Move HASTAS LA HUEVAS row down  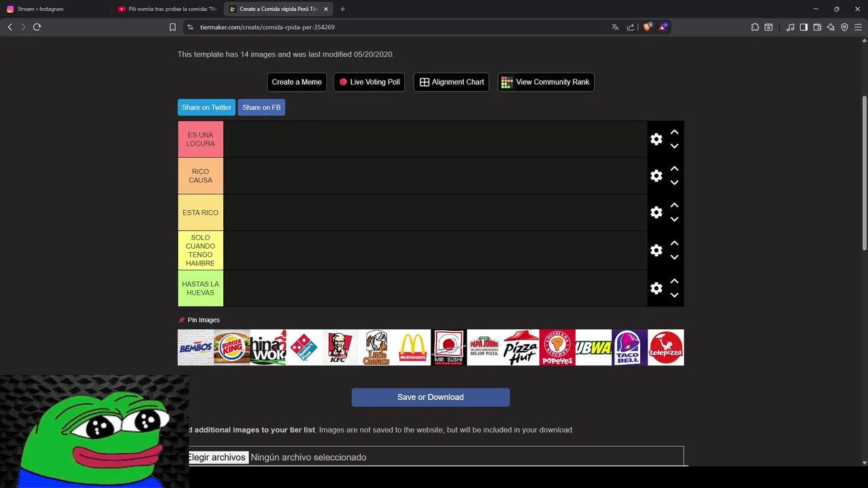[674, 295]
